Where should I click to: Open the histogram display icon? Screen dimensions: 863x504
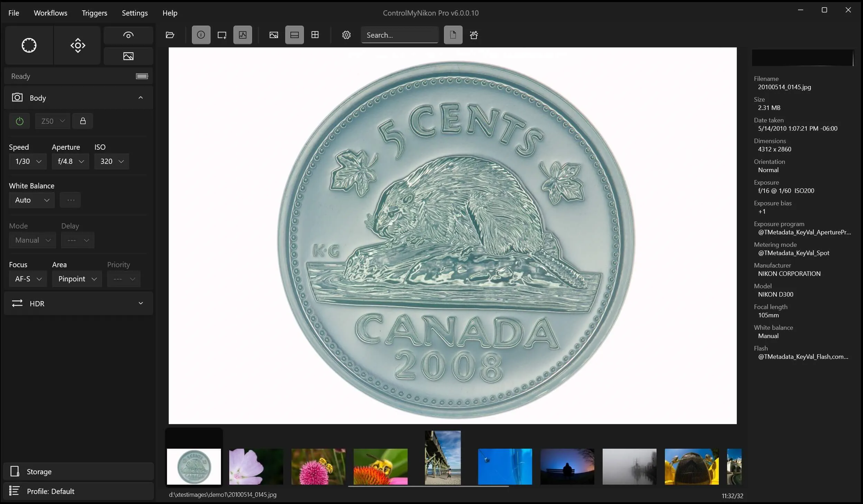[x=242, y=35]
